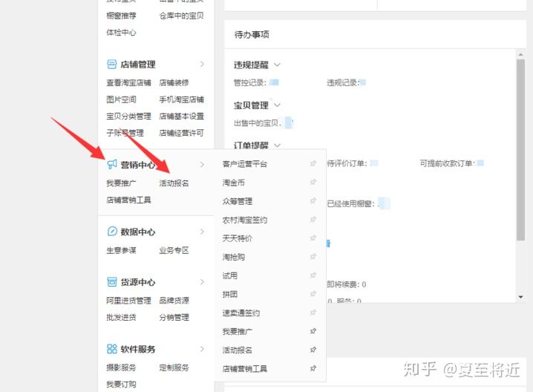The height and width of the screenshot is (392, 533).
Task: Pin 客户运营平台 in the flyout menu
Action: click(313, 163)
